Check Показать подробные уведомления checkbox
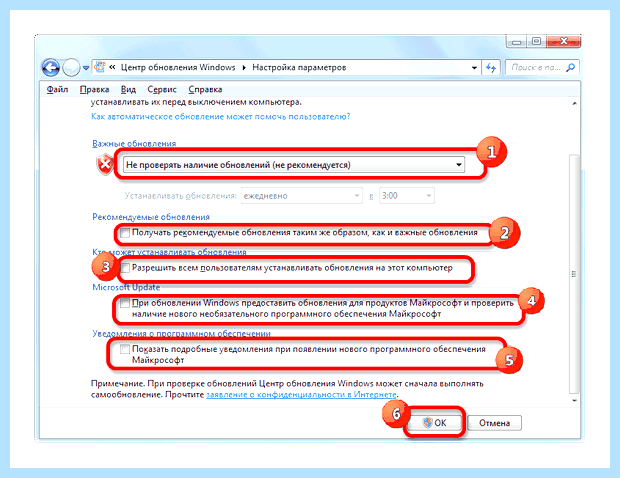620x478 pixels. coord(125,349)
